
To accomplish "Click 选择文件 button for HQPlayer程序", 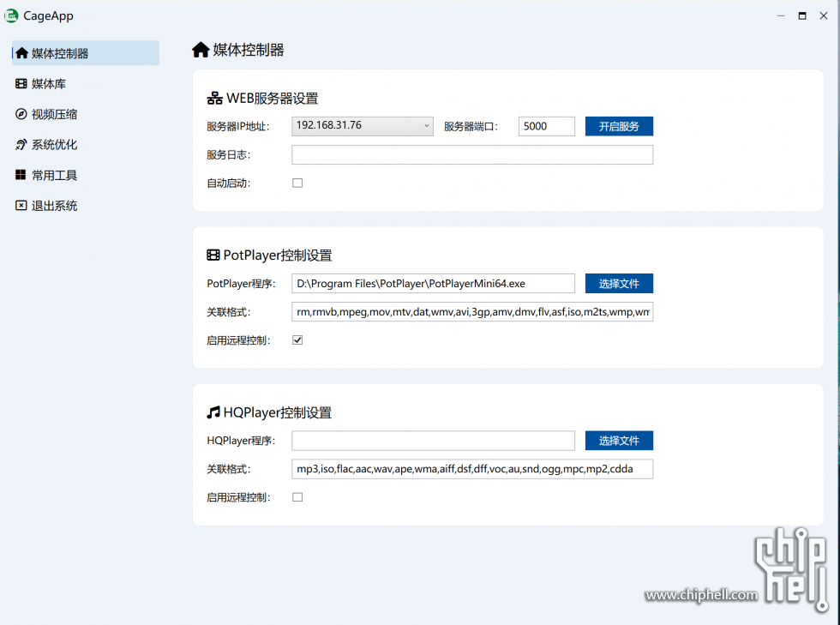I will [619, 441].
